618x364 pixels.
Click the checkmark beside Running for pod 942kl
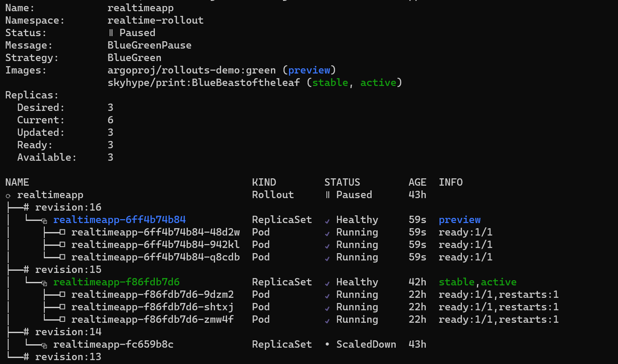click(327, 245)
